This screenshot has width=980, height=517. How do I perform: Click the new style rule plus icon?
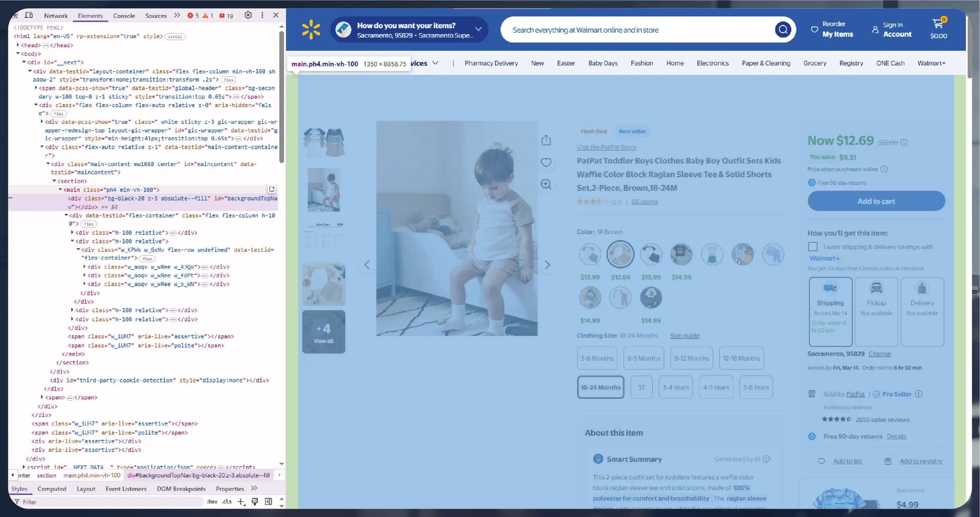coord(241,502)
